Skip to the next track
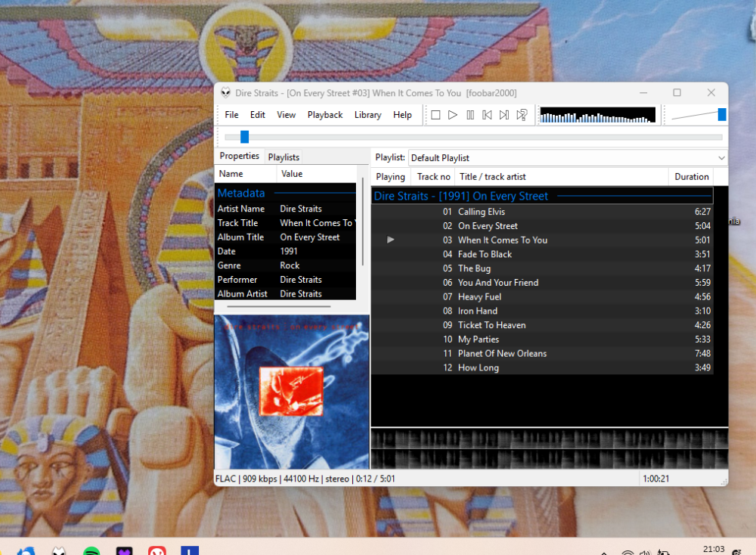The width and height of the screenshot is (756, 555). coord(504,115)
